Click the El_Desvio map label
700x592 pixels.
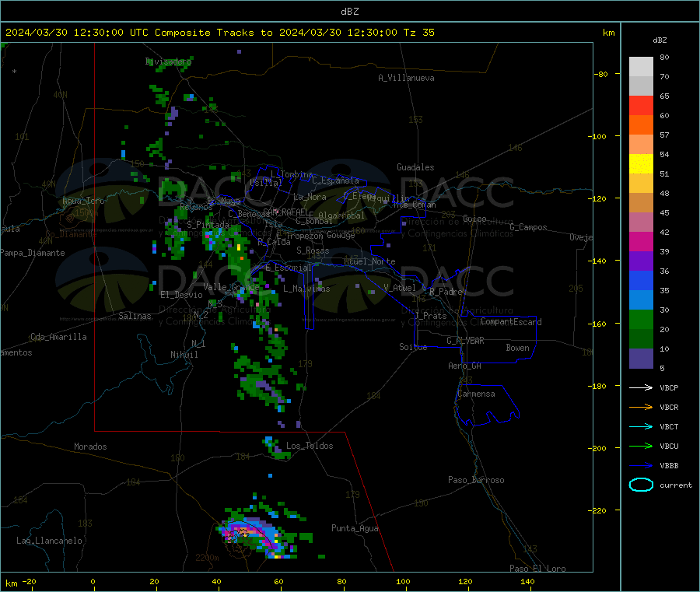pos(181,295)
